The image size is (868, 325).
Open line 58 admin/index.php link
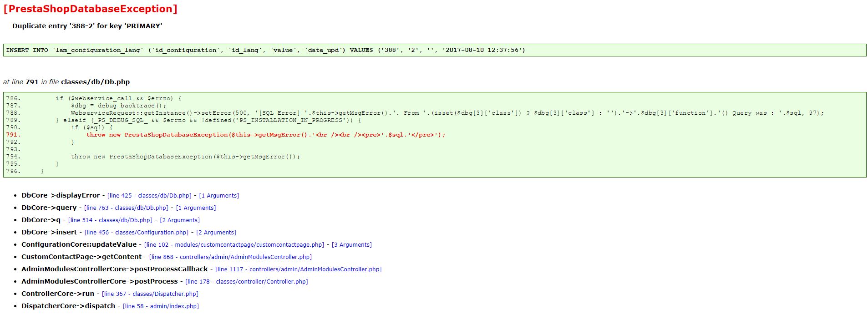click(x=161, y=306)
